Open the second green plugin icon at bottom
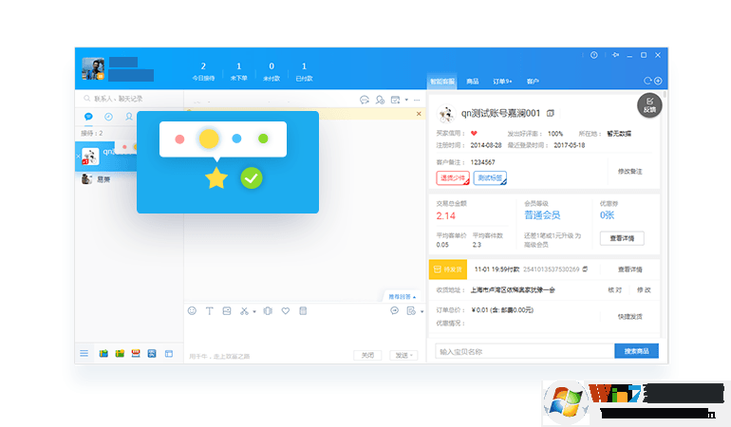 [x=120, y=353]
